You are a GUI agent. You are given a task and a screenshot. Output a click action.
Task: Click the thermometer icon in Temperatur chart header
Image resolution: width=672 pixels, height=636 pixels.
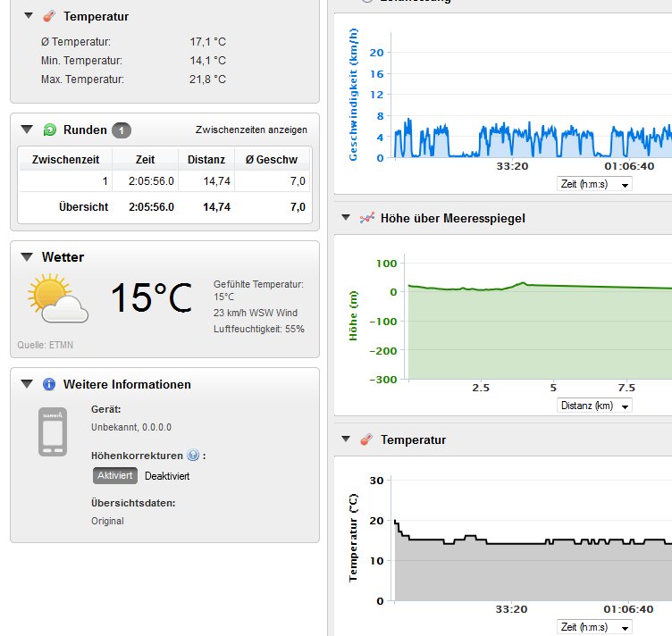click(365, 440)
